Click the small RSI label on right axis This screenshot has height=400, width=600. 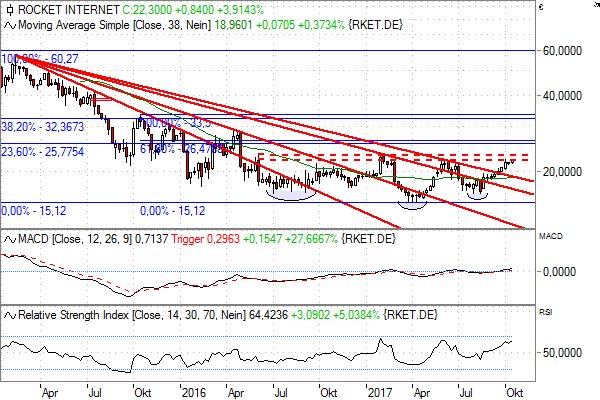click(545, 312)
